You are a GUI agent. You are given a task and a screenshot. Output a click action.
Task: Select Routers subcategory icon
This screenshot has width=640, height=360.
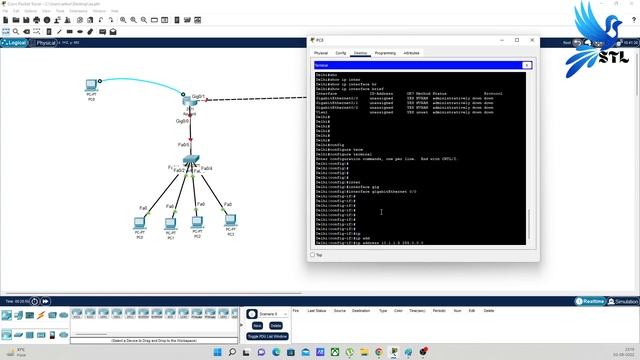(x=7, y=335)
